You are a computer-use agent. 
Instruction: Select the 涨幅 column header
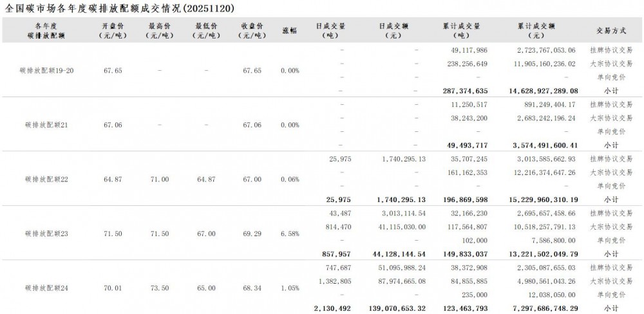point(290,31)
